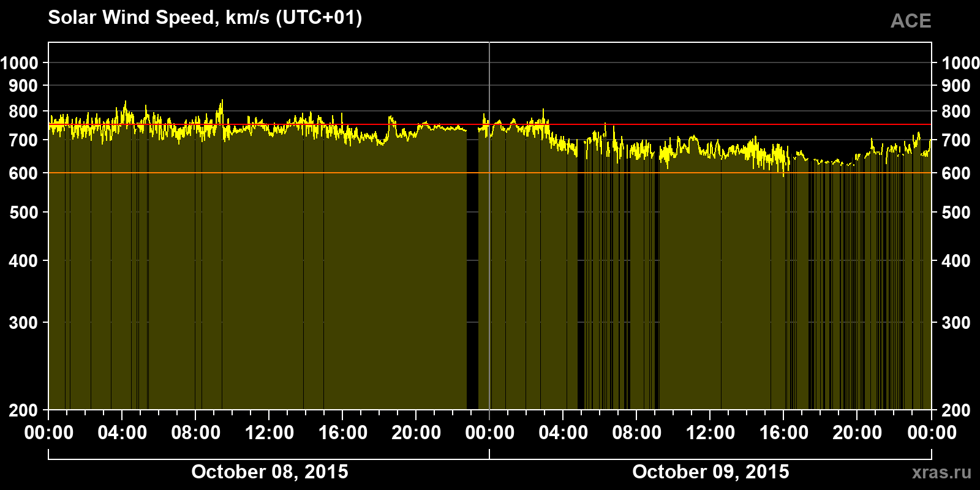Click '600' on the left speed axis
Viewport: 980px width, 490px height.
pos(23,173)
